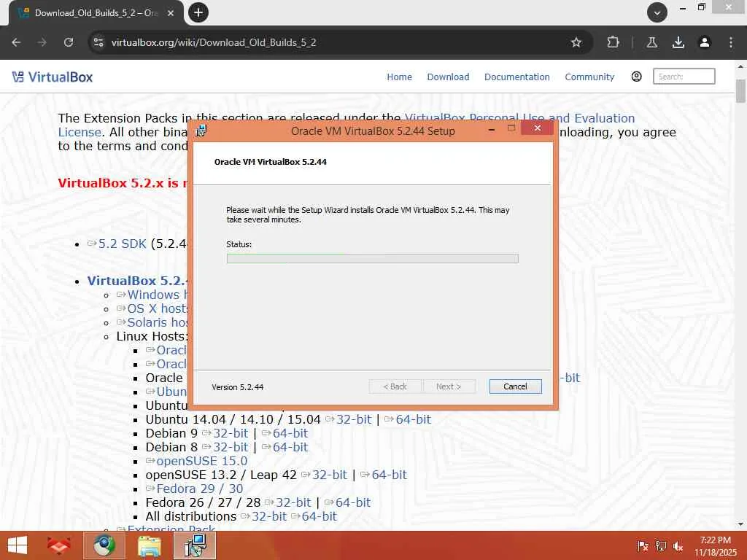Reload the page with the refresh icon
747x560 pixels.
(x=69, y=42)
